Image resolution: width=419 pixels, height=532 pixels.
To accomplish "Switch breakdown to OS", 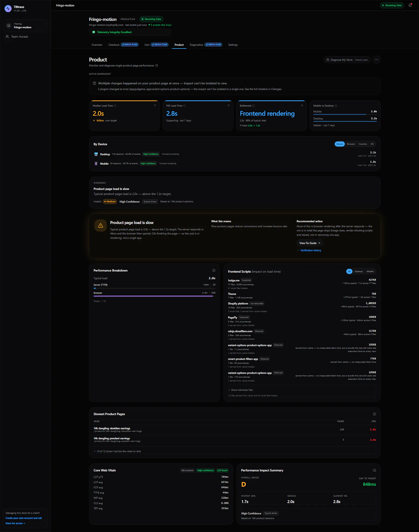I will tap(372, 144).
